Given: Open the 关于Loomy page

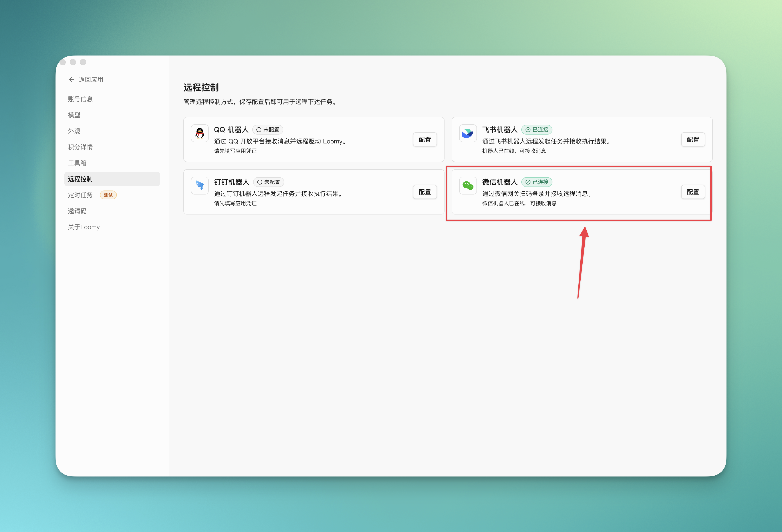Looking at the screenshot, I should [x=84, y=227].
